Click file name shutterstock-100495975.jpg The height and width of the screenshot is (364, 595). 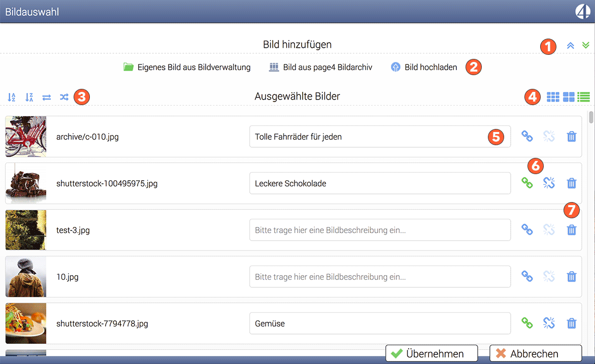point(107,183)
